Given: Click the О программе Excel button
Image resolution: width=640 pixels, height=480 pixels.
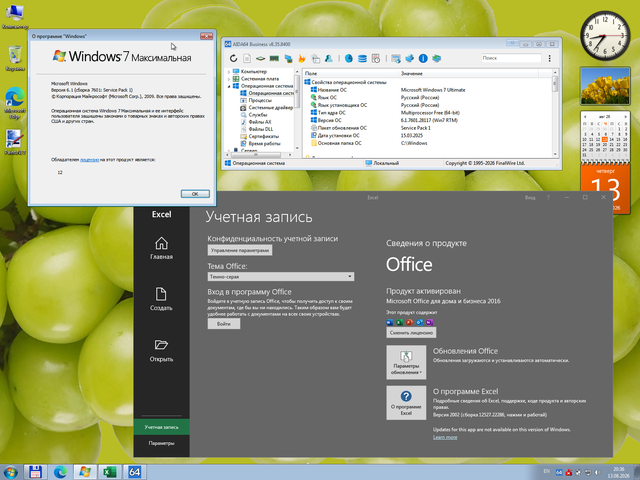Looking at the screenshot, I should tap(406, 403).
